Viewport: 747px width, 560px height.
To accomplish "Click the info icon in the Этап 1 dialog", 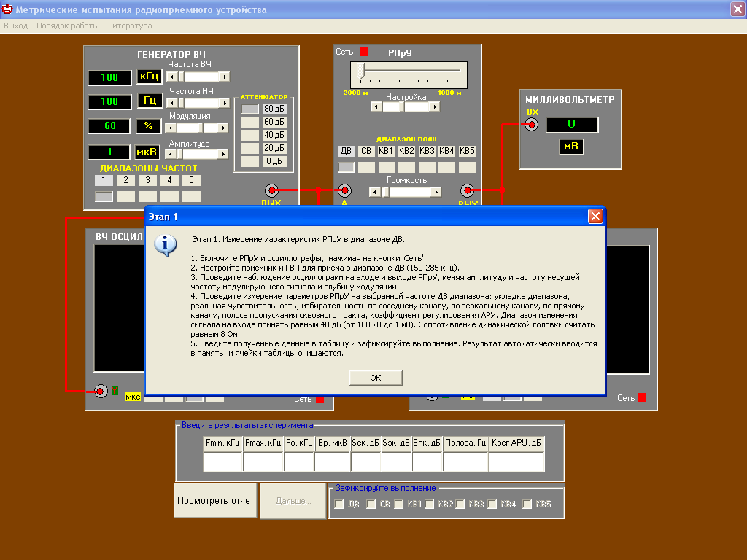I will (x=166, y=246).
